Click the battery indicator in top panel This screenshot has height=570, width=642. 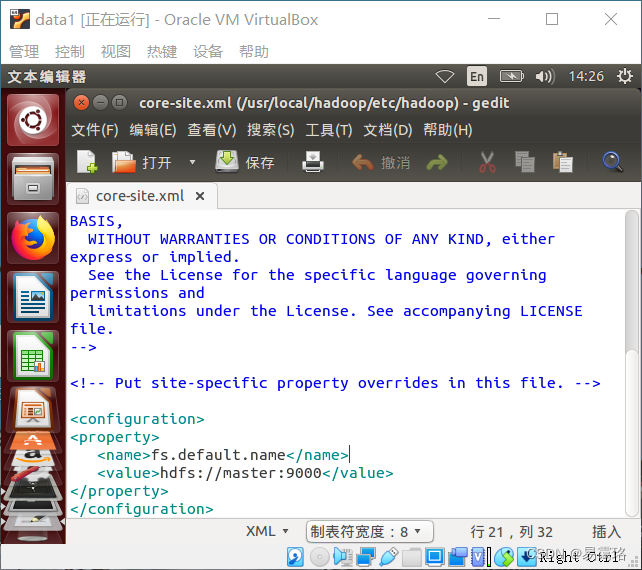click(511, 76)
